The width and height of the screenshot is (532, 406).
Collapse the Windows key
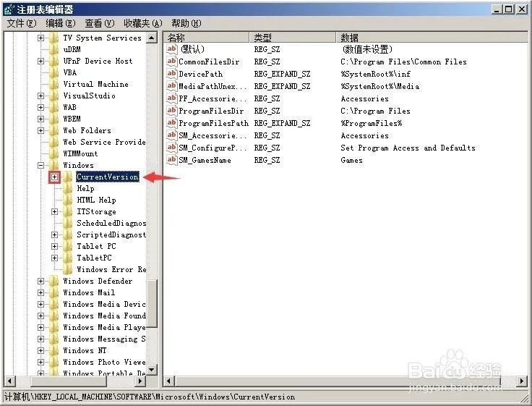tap(40, 166)
